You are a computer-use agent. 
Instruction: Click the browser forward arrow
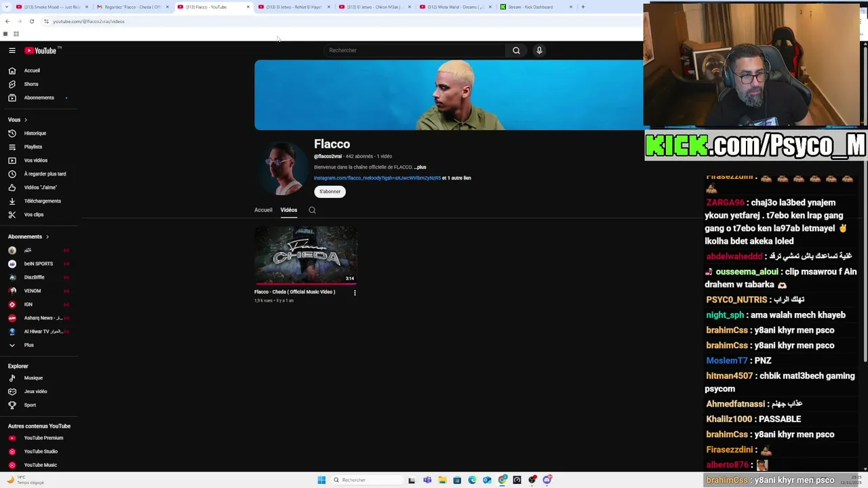(x=19, y=21)
